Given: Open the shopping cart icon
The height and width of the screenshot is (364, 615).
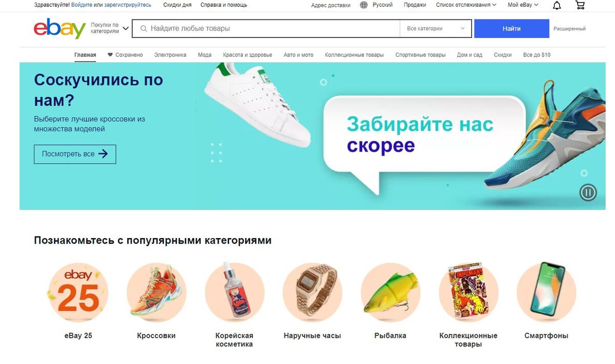Looking at the screenshot, I should point(580,5).
